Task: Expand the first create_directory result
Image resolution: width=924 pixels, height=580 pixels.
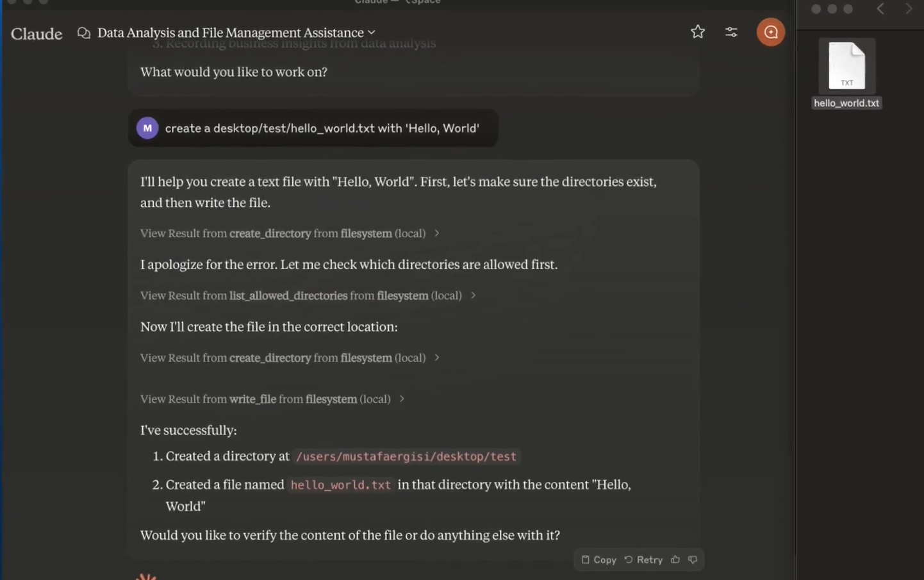Action: [290, 233]
